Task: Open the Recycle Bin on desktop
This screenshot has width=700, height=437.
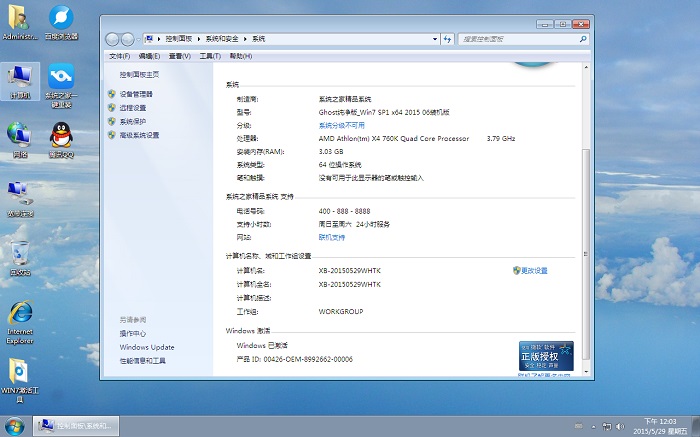Action: pos(20,254)
